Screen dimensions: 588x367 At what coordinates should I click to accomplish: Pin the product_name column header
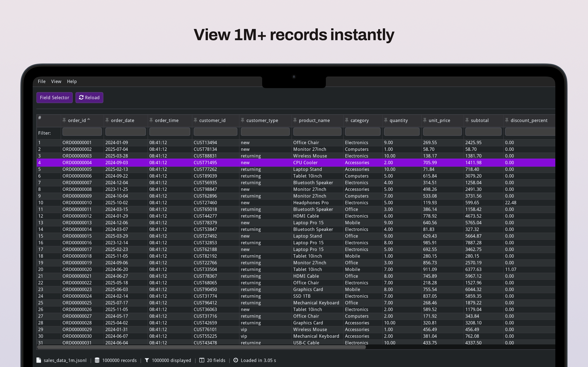click(295, 120)
